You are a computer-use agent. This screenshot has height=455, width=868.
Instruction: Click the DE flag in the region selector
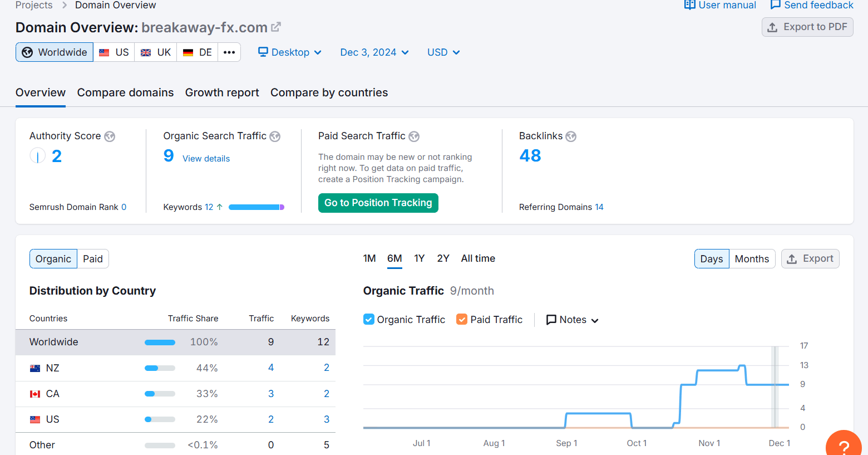[x=188, y=52]
